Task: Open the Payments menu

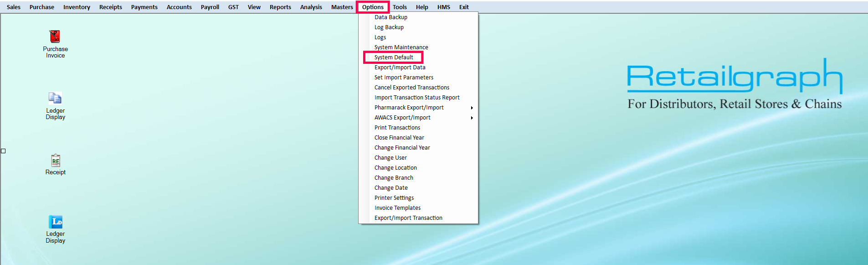Action: point(144,7)
